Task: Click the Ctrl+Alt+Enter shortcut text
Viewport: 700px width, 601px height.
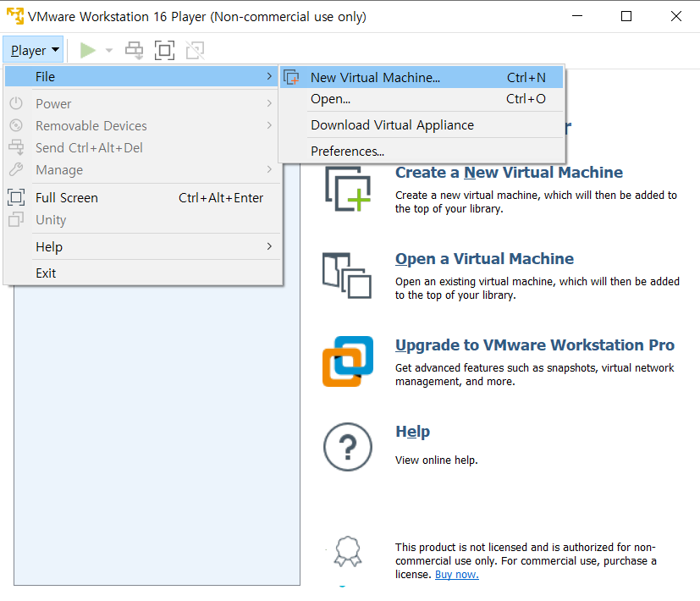Action: coord(221,198)
